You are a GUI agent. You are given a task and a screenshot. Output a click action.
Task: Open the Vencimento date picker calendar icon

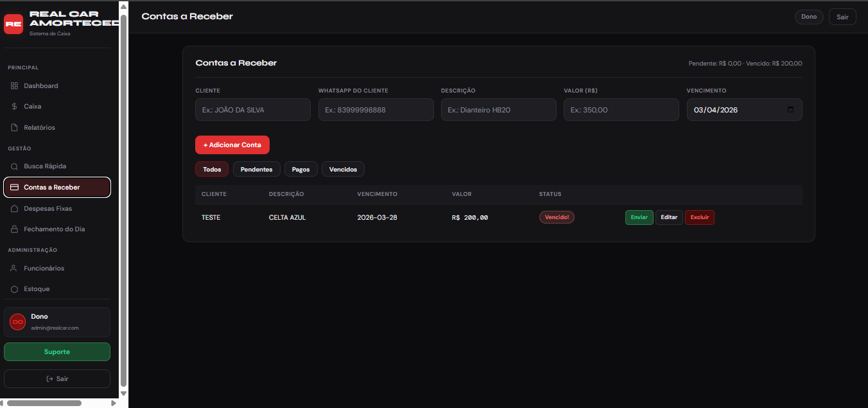point(790,110)
